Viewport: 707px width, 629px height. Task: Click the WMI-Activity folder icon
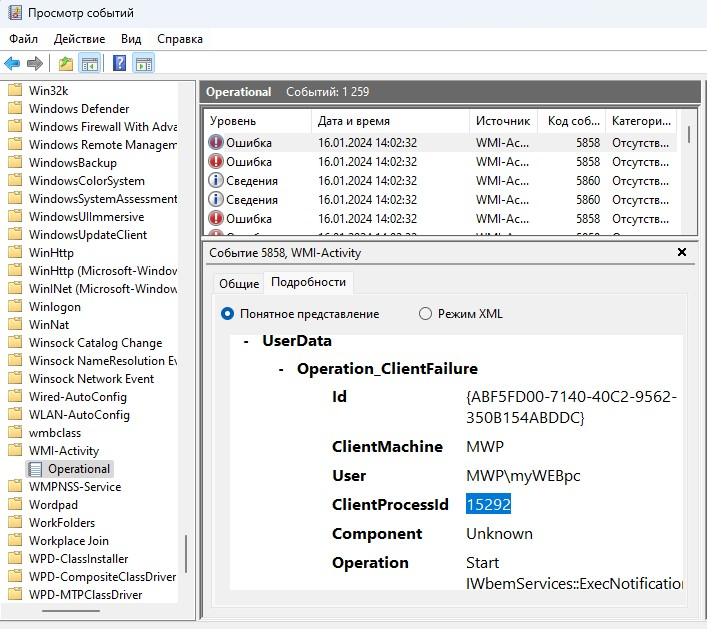coord(15,450)
